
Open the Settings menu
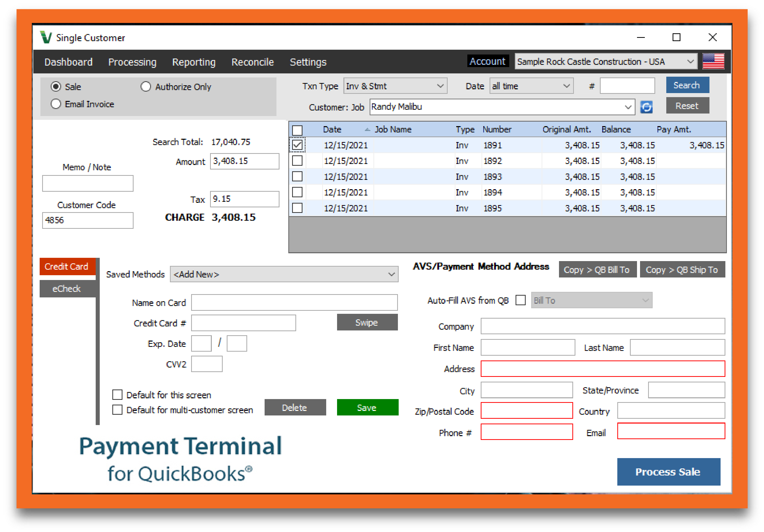308,62
